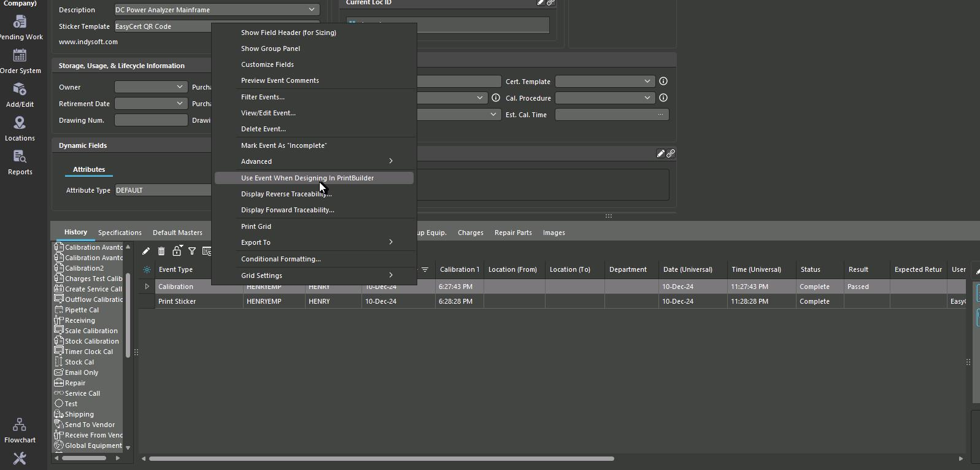Switch to the Specifications tab
The image size is (980, 470).
[120, 233]
